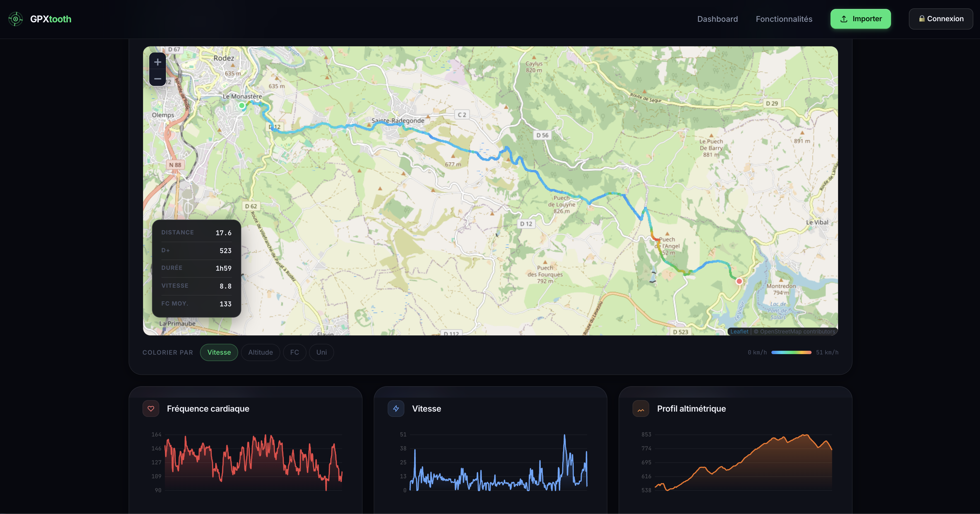
Task: Select Vitesse coloring mode
Action: (219, 352)
